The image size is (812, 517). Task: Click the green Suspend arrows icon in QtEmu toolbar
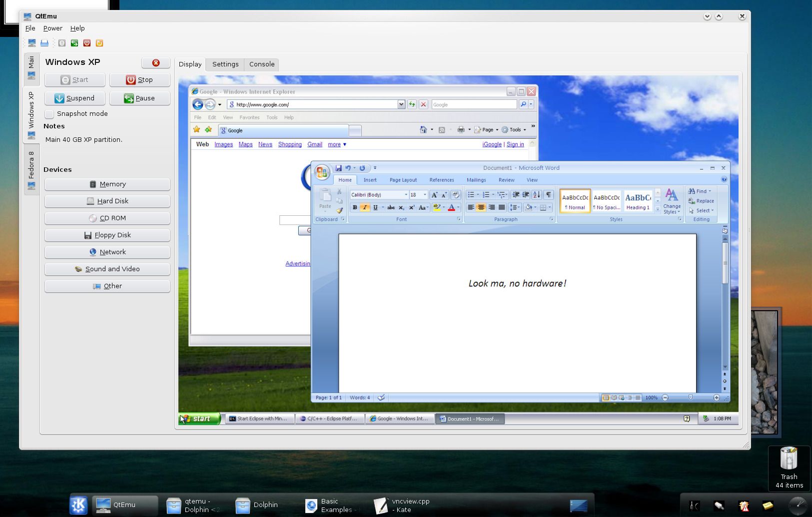[74, 43]
